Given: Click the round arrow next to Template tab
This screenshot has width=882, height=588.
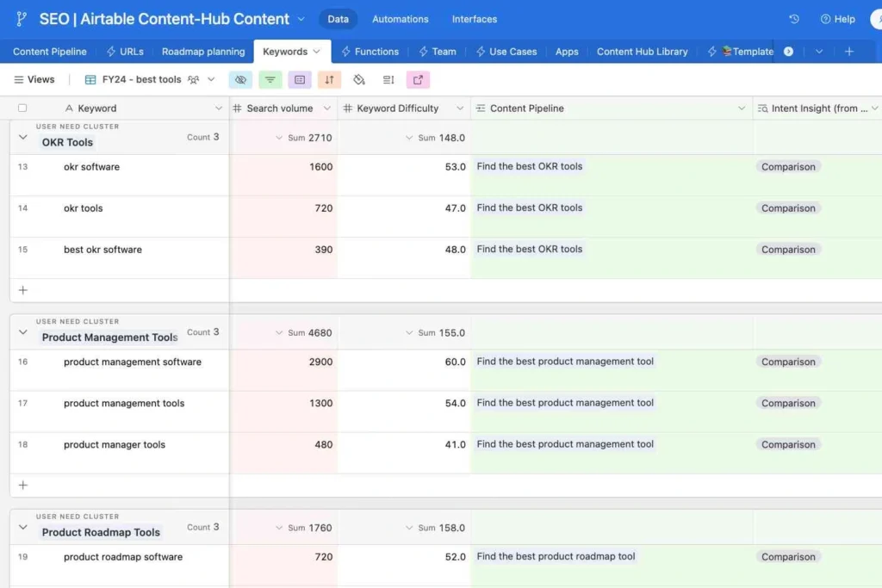Looking at the screenshot, I should (789, 52).
